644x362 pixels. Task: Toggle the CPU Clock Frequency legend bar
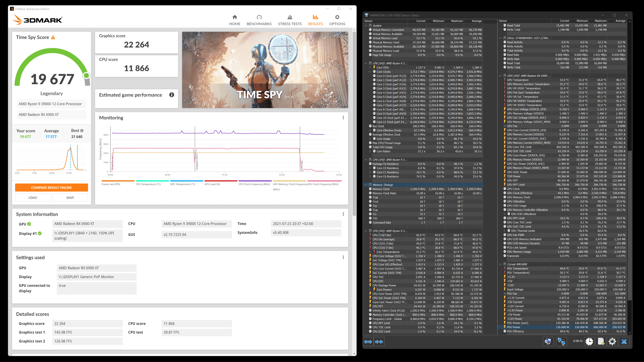255,181
